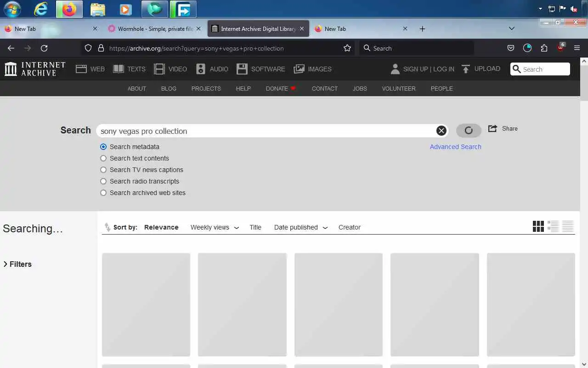The image size is (588, 368).
Task: Open the Firefox hamburger application menu
Action: tap(577, 48)
